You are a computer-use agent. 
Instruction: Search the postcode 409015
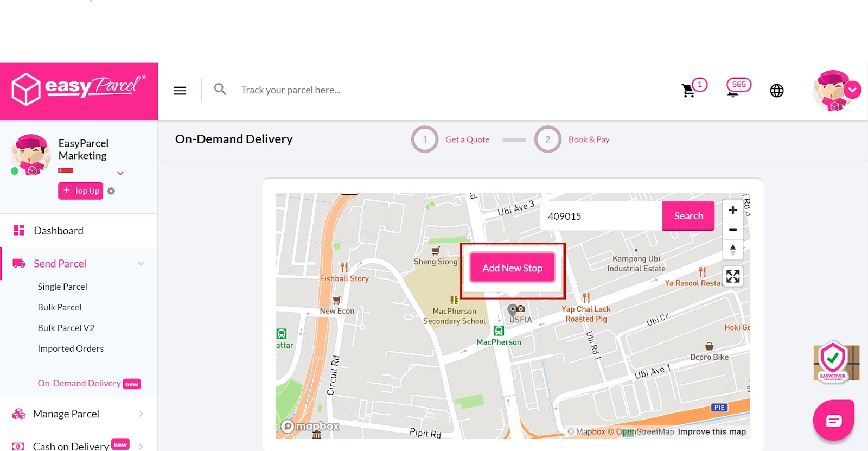(688, 215)
